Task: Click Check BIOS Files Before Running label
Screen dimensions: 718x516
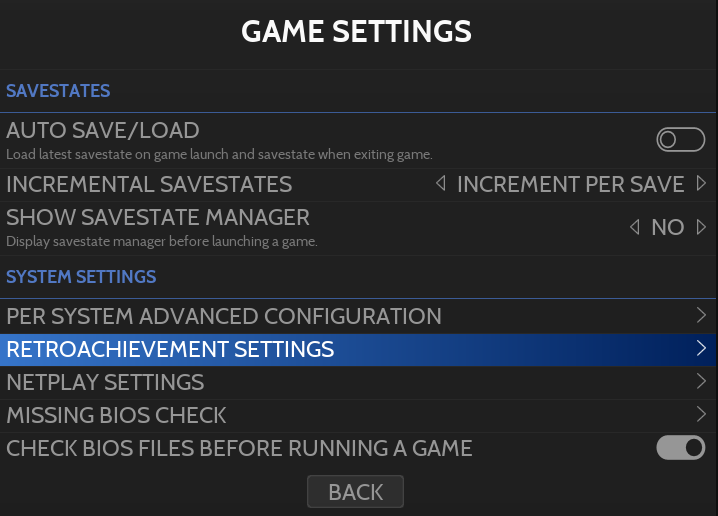Action: tap(239, 448)
